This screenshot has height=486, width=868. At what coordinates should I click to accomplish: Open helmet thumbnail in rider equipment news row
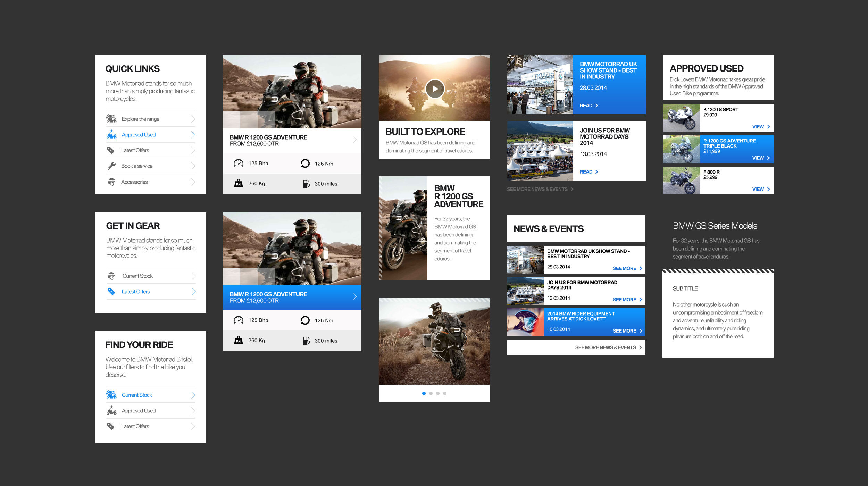[525, 322]
